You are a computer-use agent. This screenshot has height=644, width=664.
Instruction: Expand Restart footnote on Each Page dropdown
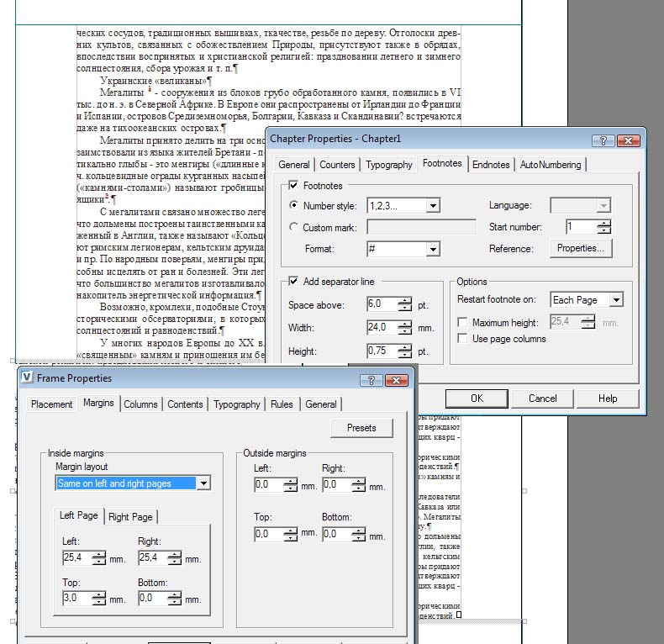tap(617, 300)
